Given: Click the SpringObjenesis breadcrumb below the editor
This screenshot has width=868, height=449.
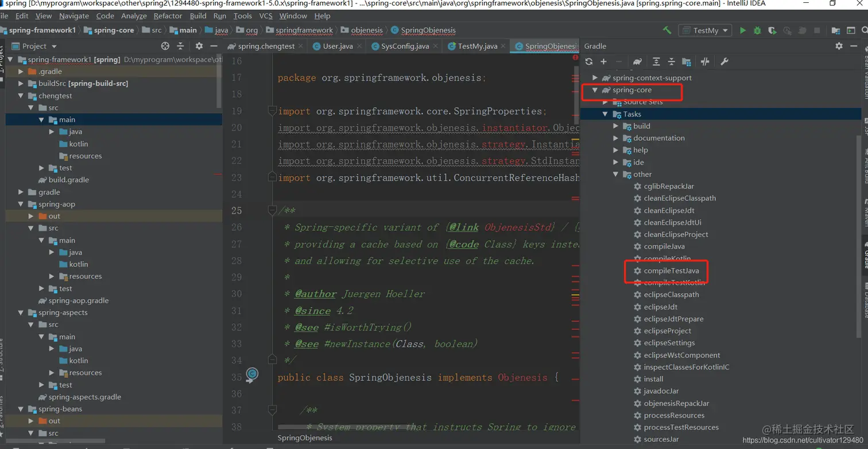Looking at the screenshot, I should click(x=305, y=438).
